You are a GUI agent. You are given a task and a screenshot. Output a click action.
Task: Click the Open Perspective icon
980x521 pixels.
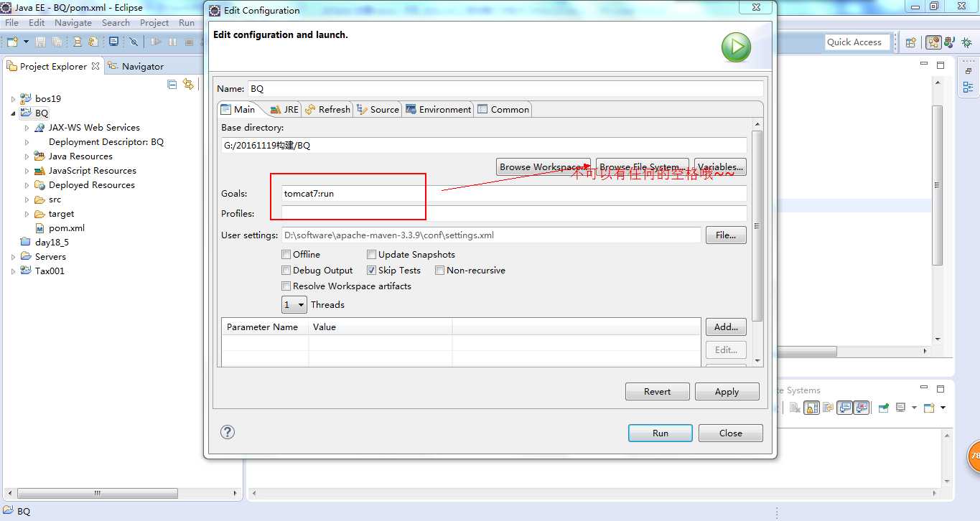tap(910, 42)
